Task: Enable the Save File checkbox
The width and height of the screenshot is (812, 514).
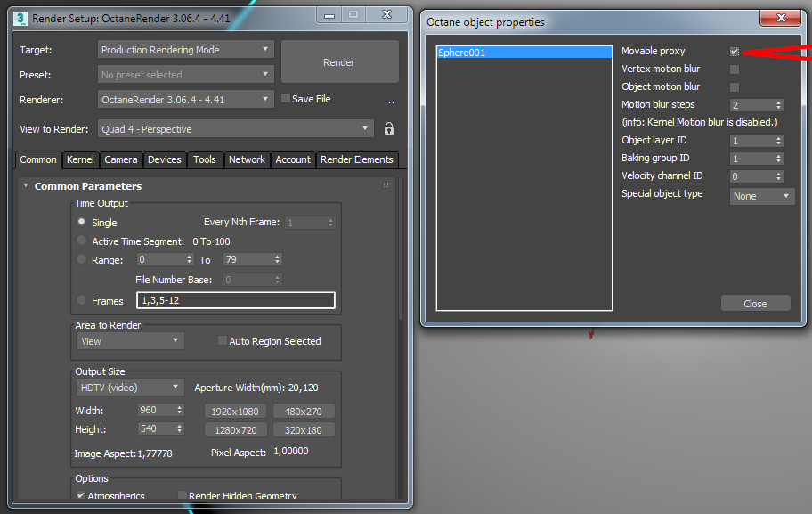Action: tap(285, 98)
